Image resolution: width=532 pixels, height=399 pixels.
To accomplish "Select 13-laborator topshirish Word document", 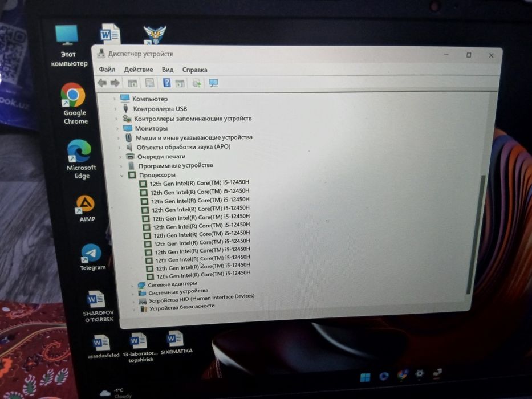I will point(140,348).
